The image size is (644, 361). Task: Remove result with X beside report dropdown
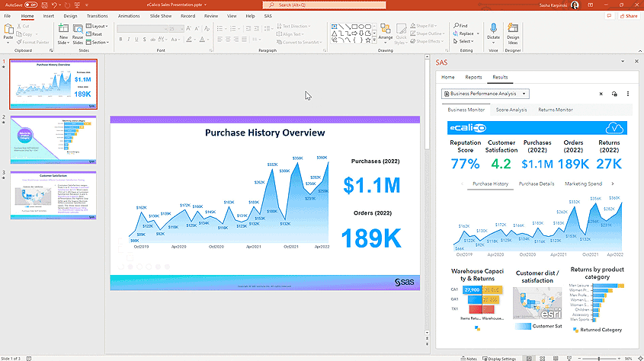point(601,94)
